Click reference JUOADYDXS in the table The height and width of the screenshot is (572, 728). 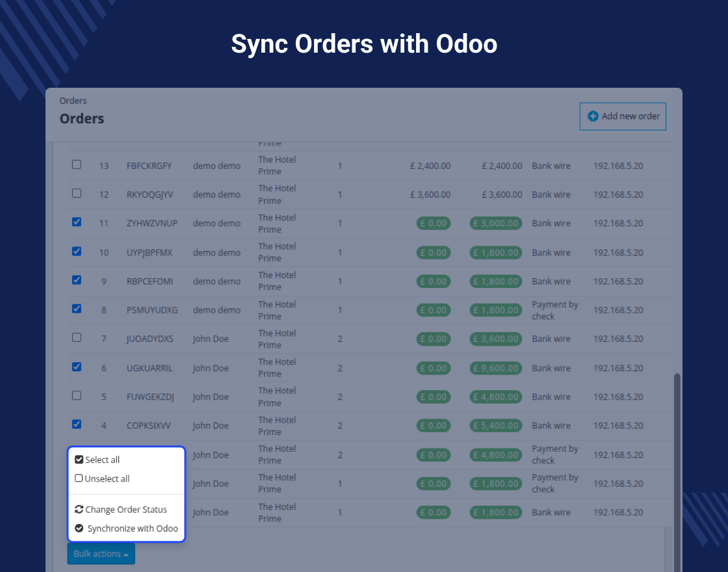click(x=149, y=339)
